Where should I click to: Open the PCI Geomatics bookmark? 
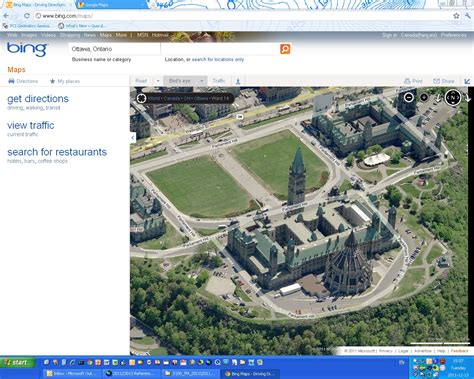click(26, 26)
